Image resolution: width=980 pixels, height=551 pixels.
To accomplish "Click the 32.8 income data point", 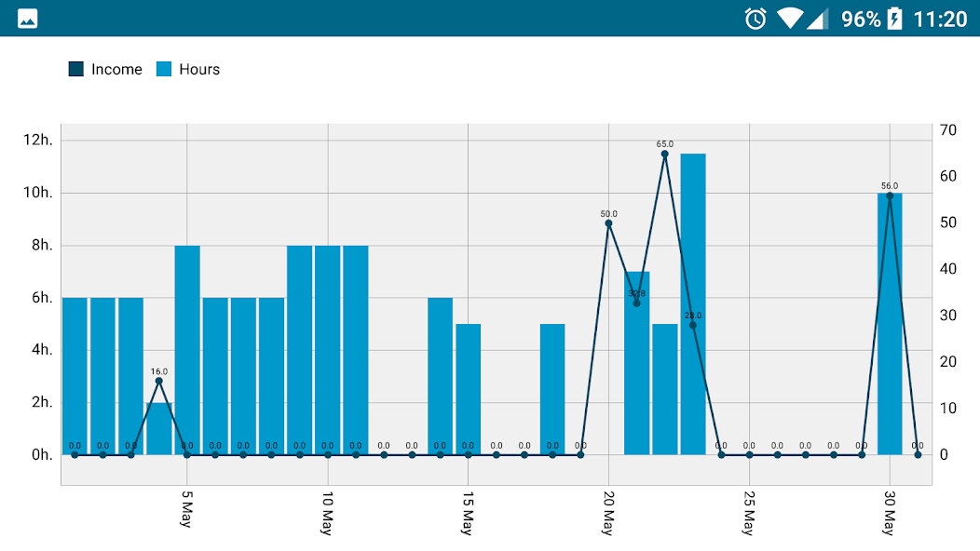I will click(637, 303).
